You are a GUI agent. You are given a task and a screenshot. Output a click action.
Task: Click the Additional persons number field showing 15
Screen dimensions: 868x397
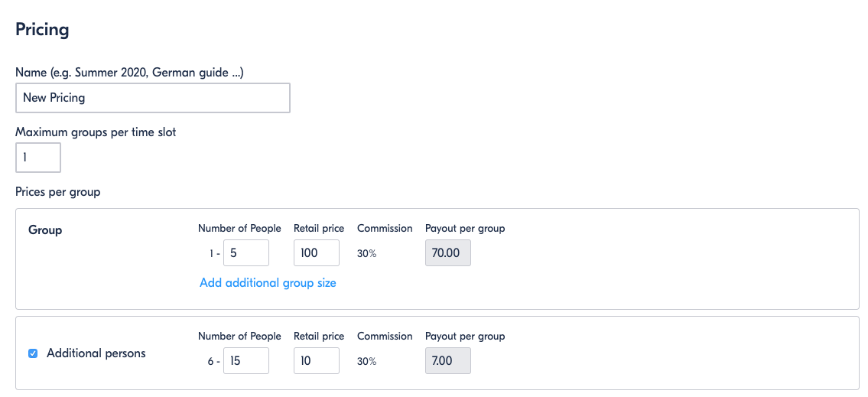[245, 361]
